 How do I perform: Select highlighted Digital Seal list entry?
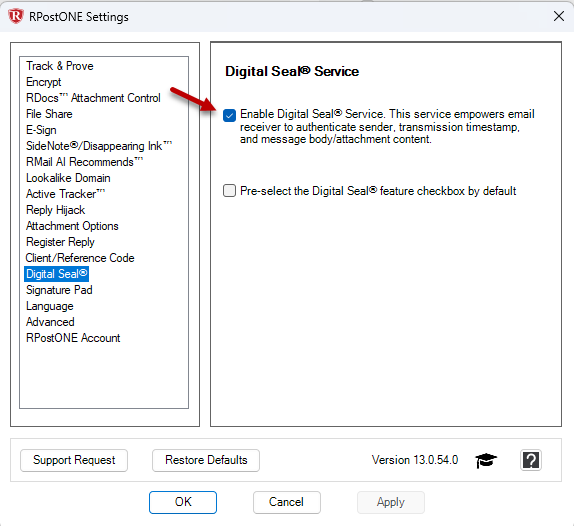(x=56, y=274)
